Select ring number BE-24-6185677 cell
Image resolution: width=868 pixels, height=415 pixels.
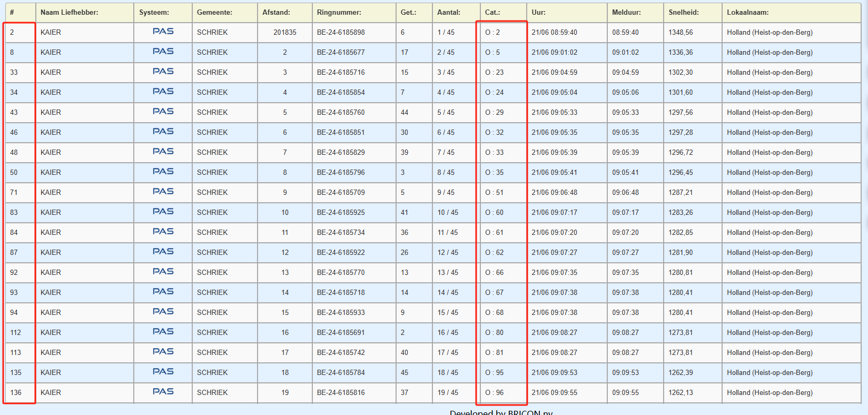click(x=341, y=52)
